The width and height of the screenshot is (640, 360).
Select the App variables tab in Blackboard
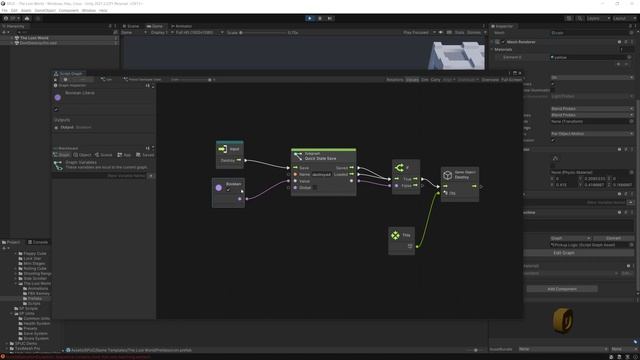(x=124, y=155)
